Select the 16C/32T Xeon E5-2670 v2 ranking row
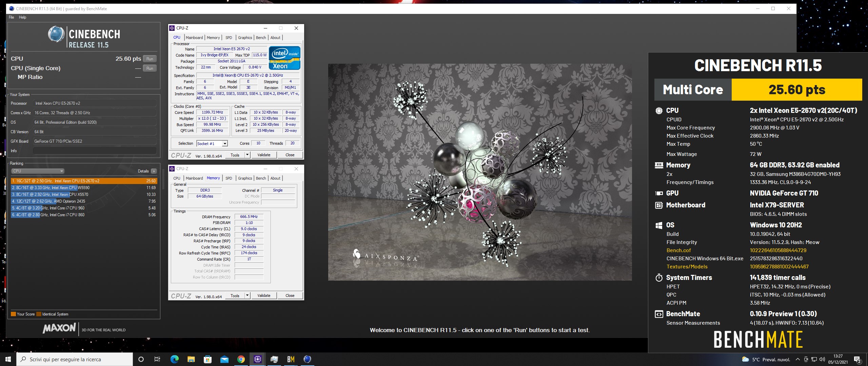The height and width of the screenshot is (366, 868). (x=84, y=181)
